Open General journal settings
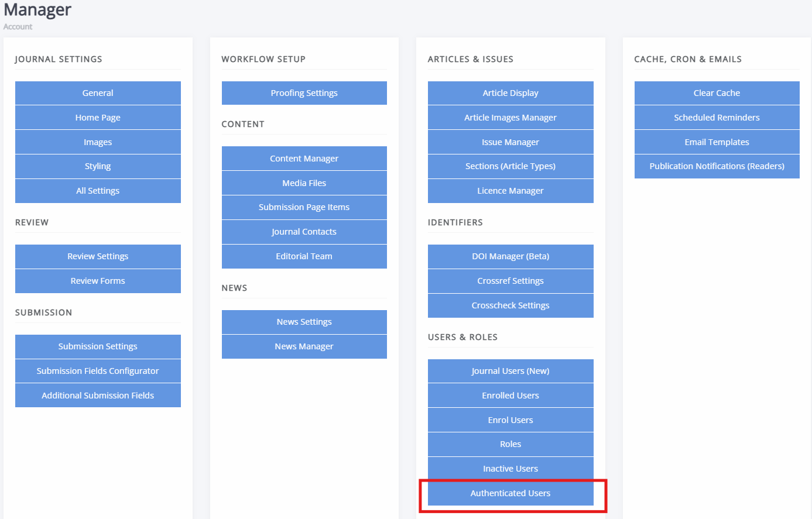Screen dimensions: 812x519 tap(98, 93)
